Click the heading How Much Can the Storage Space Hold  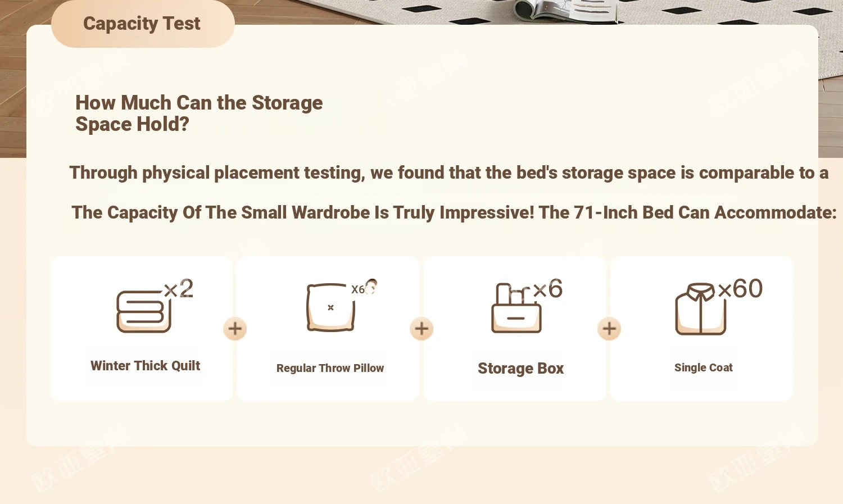coord(199,113)
